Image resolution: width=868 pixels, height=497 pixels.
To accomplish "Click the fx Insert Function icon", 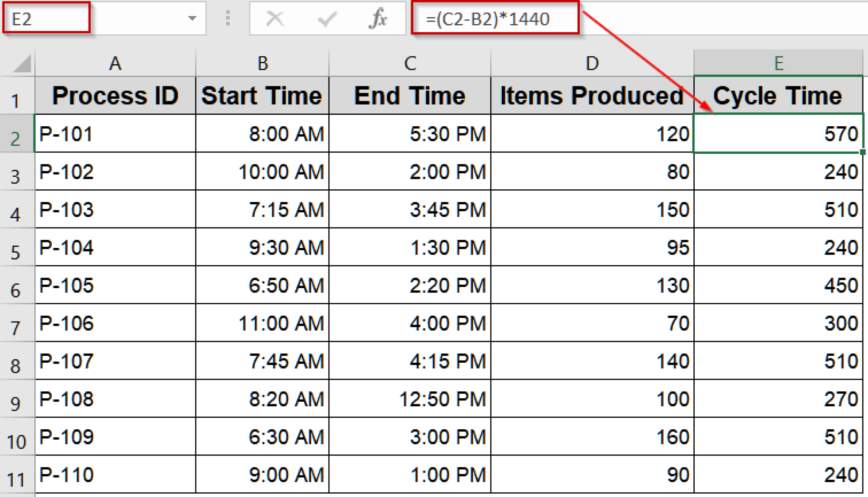I will click(x=378, y=18).
